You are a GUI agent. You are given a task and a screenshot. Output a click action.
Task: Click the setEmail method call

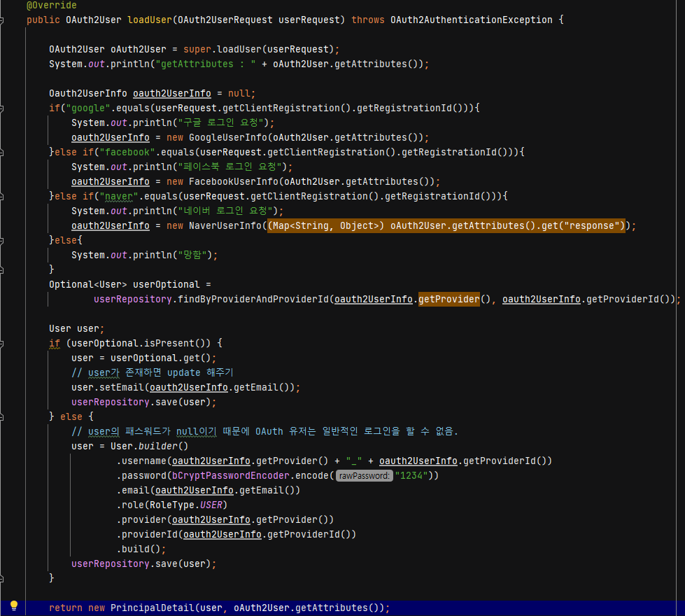point(122,387)
